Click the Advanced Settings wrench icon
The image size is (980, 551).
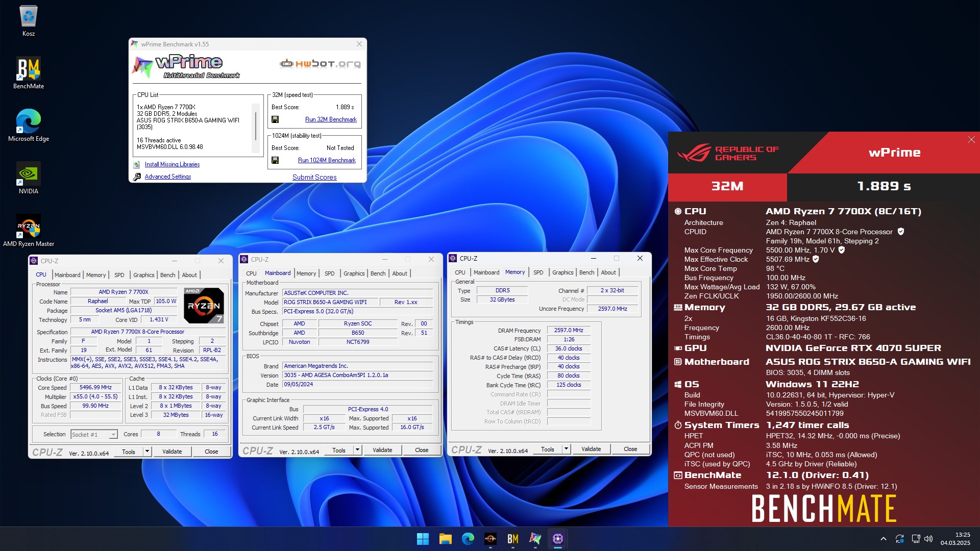pos(137,177)
